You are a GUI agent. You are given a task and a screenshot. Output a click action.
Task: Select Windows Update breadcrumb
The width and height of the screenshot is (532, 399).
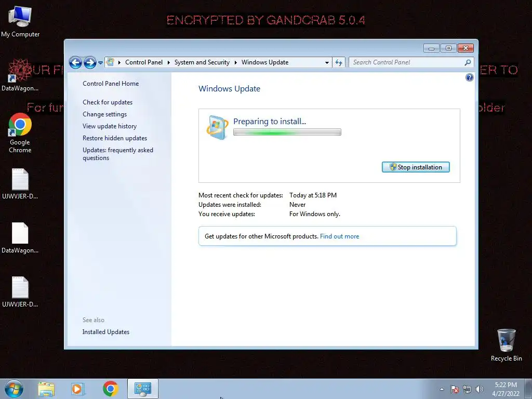coord(265,62)
